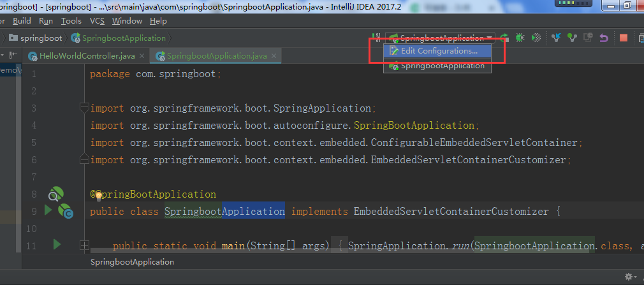Image resolution: width=644 pixels, height=285 pixels.
Task: Open the project panel options dropdown arrow
Action: coord(2,55)
